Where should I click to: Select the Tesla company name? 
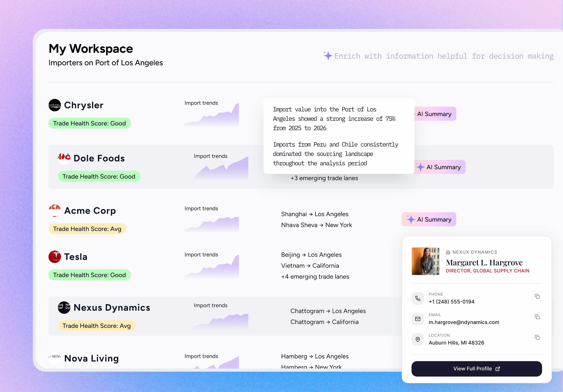(76, 257)
